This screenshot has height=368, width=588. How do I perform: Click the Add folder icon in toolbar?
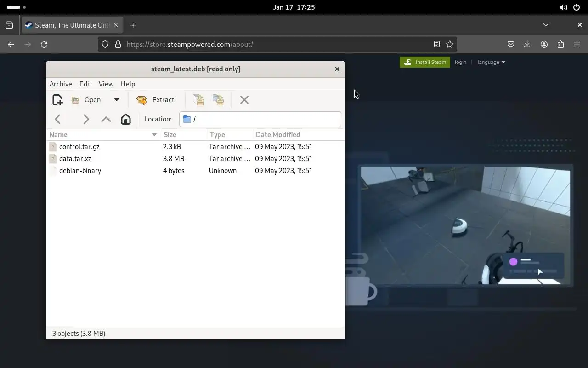click(218, 100)
